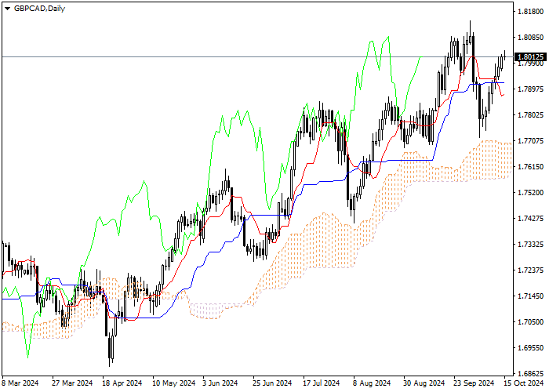Select the 1.71450 price axis label

pos(531,296)
